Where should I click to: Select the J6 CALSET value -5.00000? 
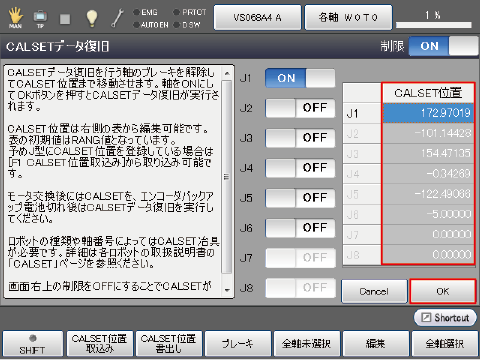(428, 214)
